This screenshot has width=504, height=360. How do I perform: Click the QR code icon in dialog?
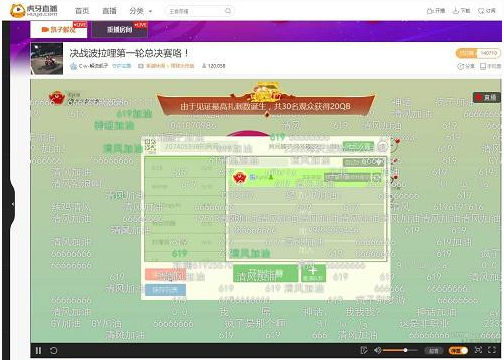[151, 146]
